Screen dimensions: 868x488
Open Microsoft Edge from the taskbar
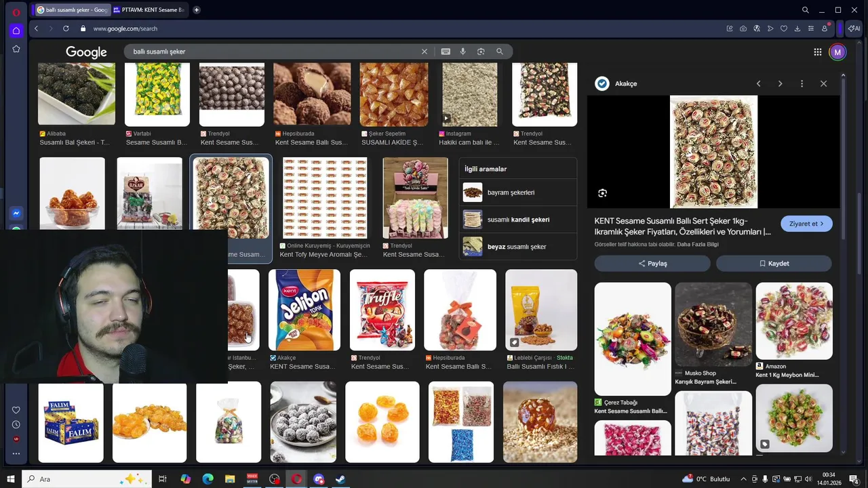coord(208,479)
